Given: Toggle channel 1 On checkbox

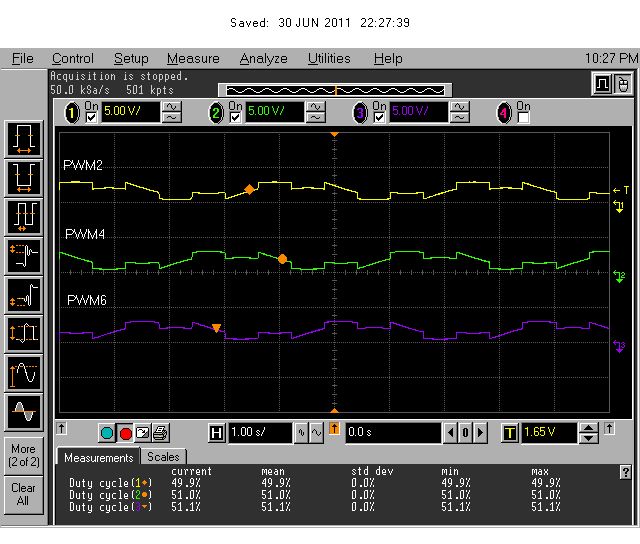Looking at the screenshot, I should tap(92, 117).
